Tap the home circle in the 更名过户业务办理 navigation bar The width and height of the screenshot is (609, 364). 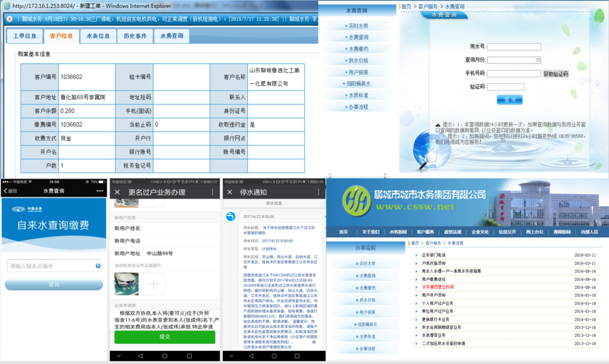pyautogui.click(x=165, y=356)
